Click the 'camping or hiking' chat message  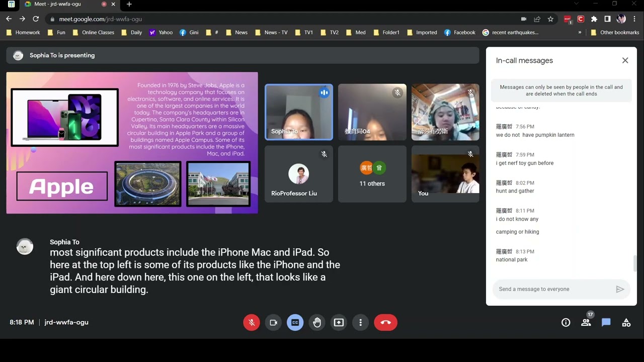click(x=518, y=232)
